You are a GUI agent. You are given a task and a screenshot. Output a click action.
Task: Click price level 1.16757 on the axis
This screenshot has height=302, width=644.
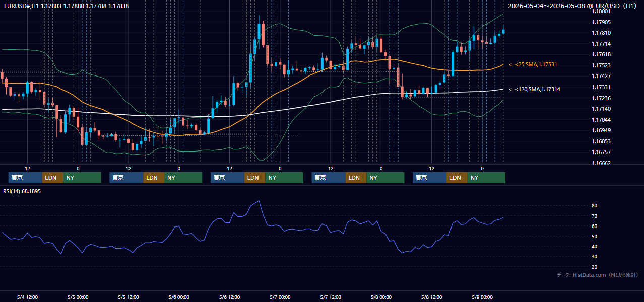point(601,152)
